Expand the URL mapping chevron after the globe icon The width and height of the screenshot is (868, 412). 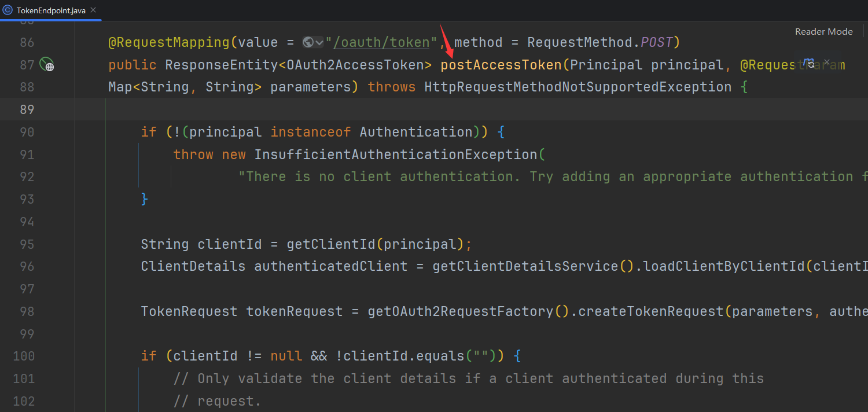tap(319, 42)
